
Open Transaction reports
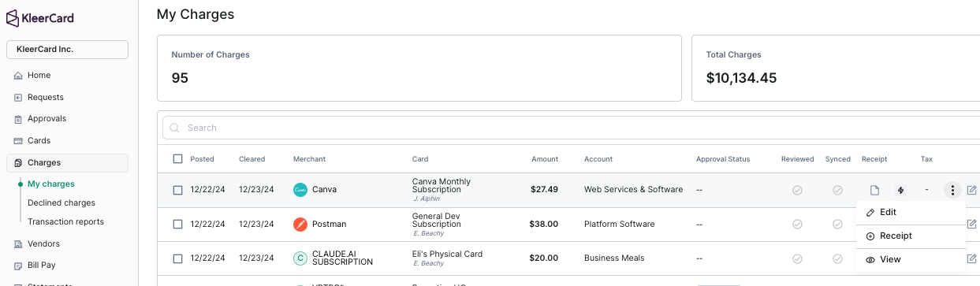coord(65,222)
